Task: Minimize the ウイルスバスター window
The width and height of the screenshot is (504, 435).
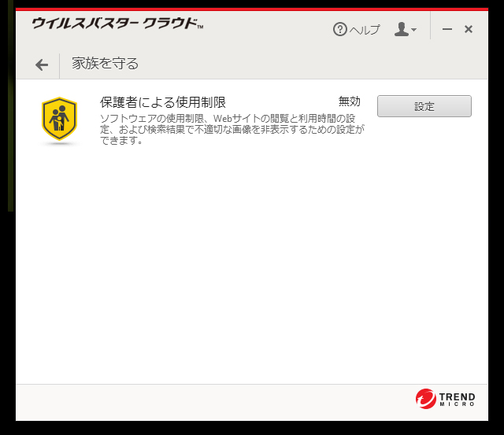Action: pos(447,29)
